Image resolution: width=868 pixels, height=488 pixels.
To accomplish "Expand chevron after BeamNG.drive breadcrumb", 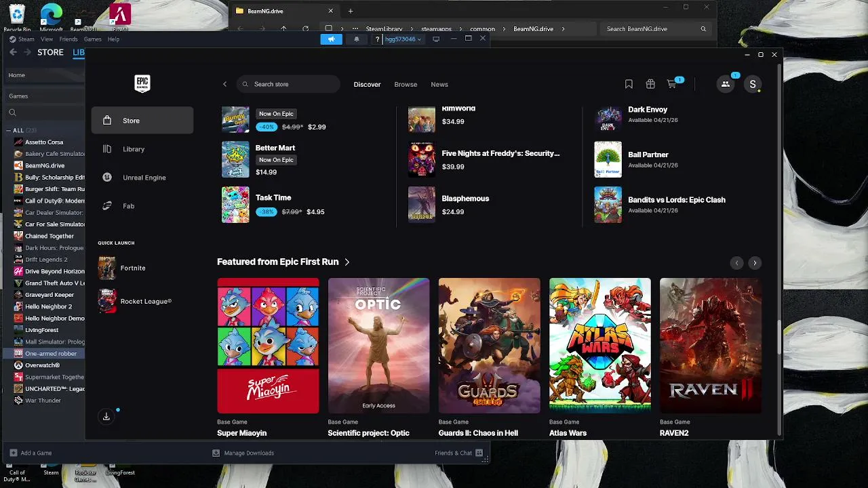I will point(563,29).
